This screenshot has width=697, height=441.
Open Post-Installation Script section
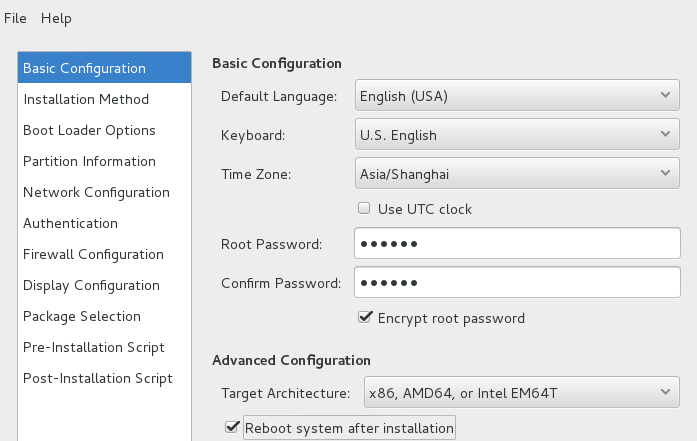104,378
